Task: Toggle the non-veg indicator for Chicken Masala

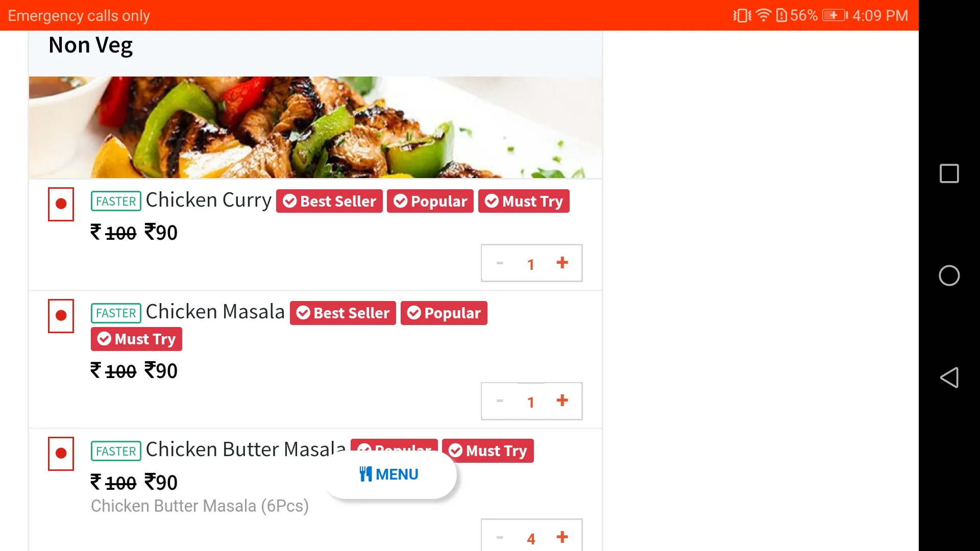Action: 61,315
